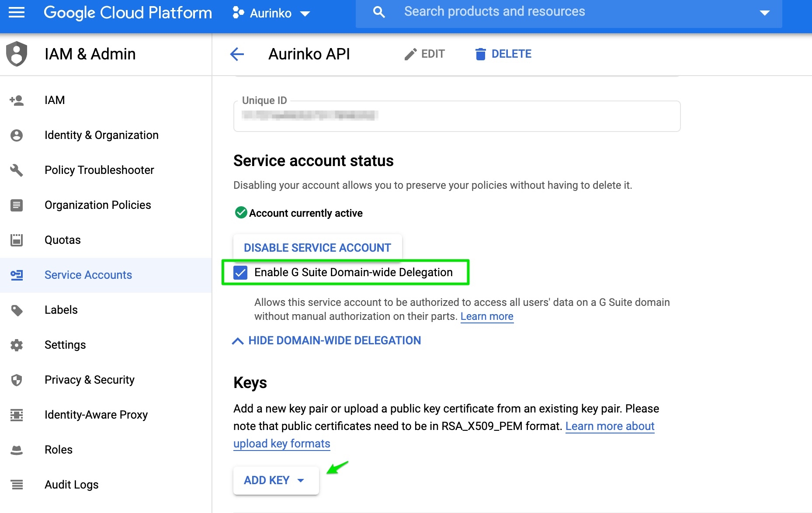The height and width of the screenshot is (513, 812).
Task: Click the Identity & Organization person icon
Action: pyautogui.click(x=17, y=135)
